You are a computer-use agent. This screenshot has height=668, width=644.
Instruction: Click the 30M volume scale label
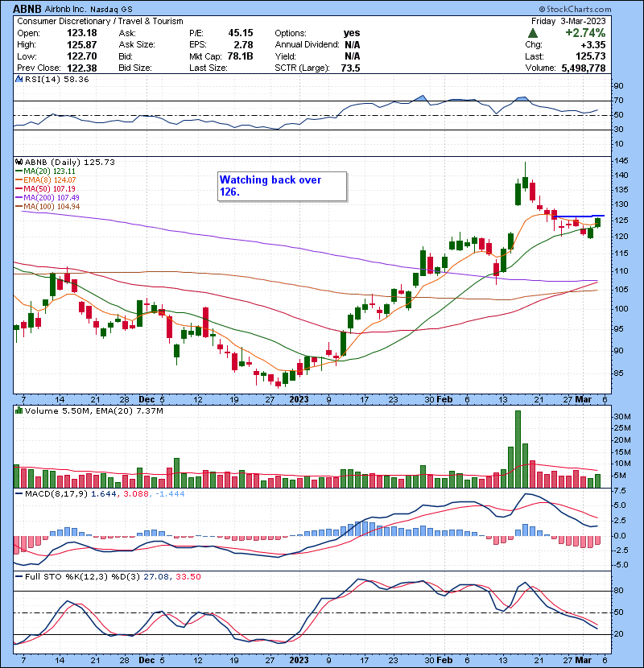point(621,417)
